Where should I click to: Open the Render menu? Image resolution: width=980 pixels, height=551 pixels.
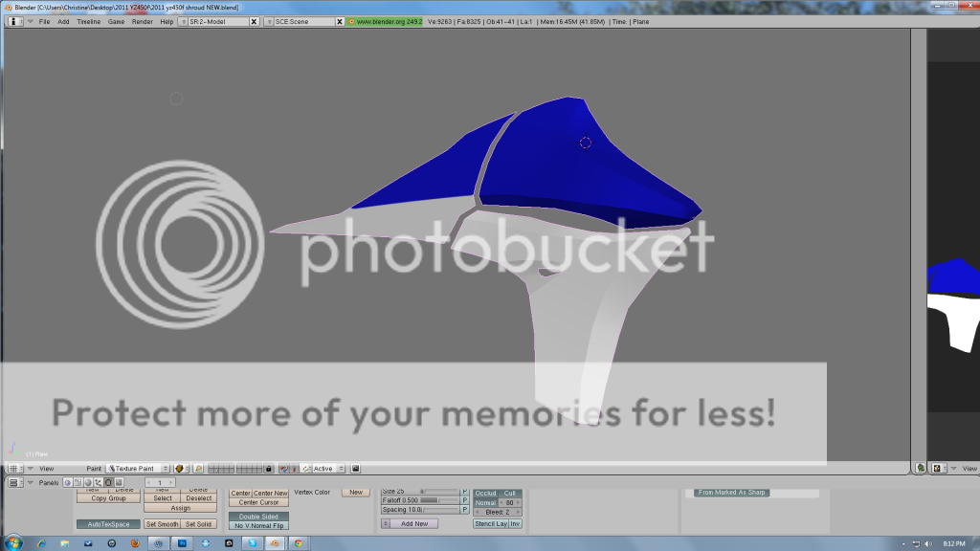tap(143, 22)
